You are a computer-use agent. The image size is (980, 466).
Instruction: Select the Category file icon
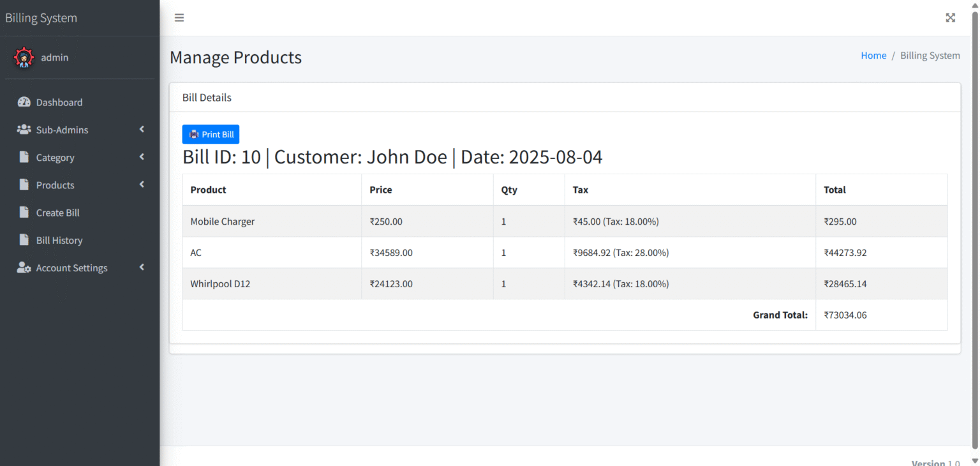click(24, 157)
